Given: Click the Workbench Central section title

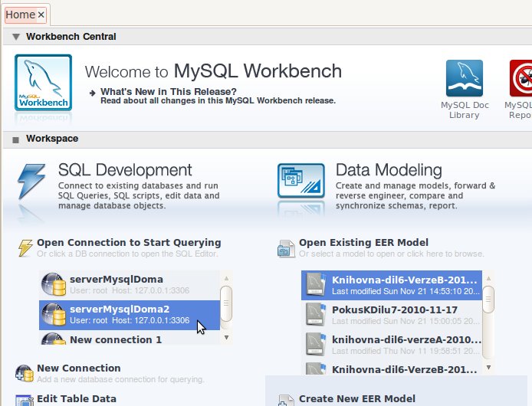Looking at the screenshot, I should click(x=71, y=37).
